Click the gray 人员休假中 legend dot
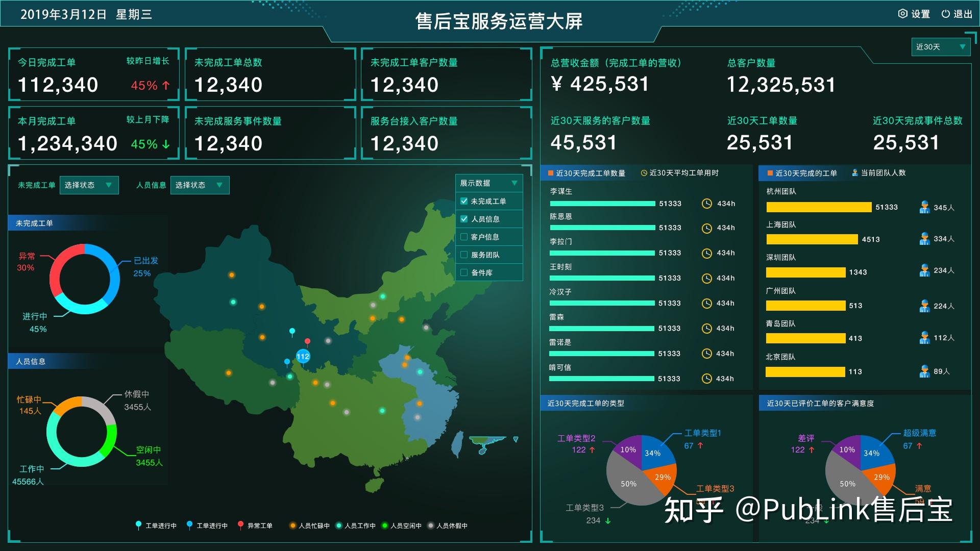Image resolution: width=980 pixels, height=551 pixels. pyautogui.click(x=431, y=525)
